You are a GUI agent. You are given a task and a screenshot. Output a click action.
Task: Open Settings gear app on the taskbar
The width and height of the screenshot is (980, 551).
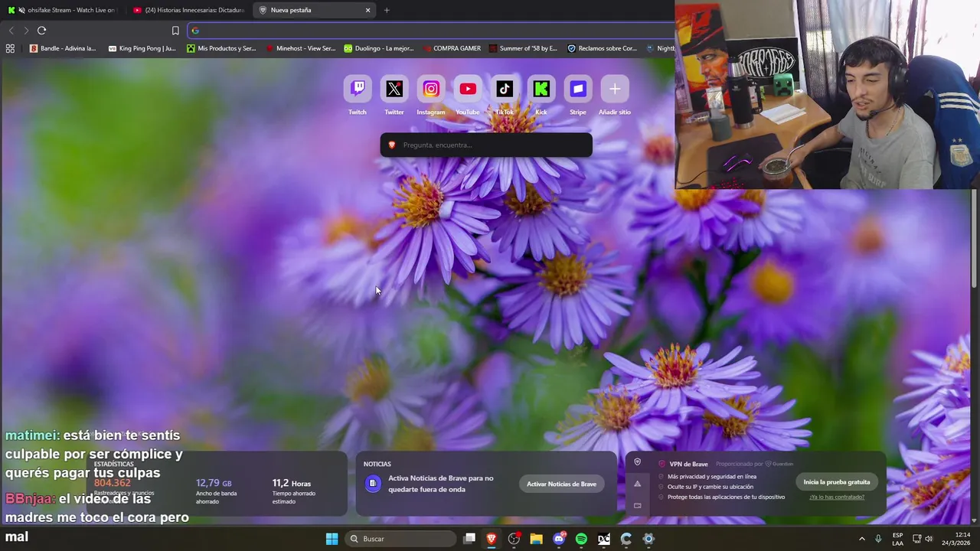point(648,539)
